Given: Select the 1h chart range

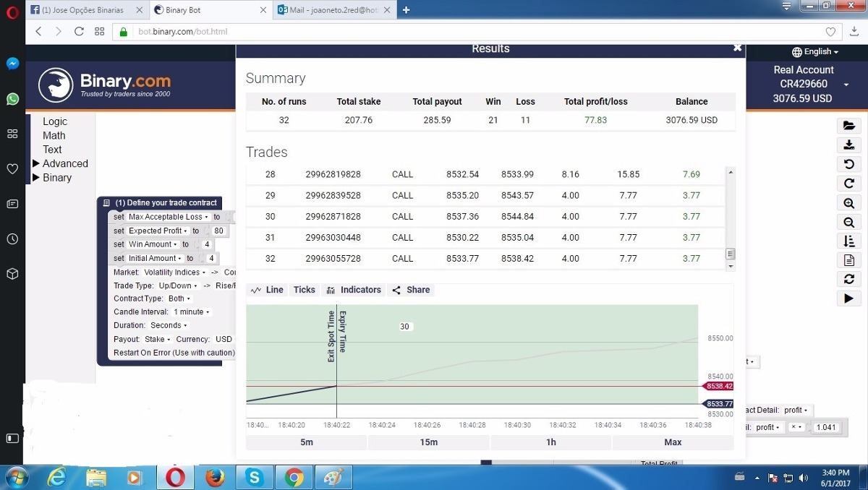Looking at the screenshot, I should [551, 442].
